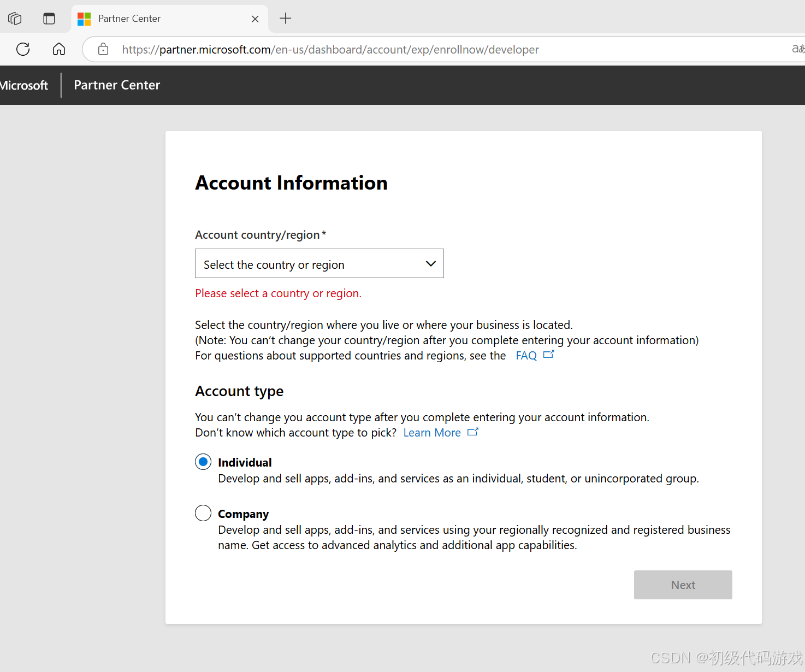
Task: Click the translate icon in address bar
Action: [798, 49]
